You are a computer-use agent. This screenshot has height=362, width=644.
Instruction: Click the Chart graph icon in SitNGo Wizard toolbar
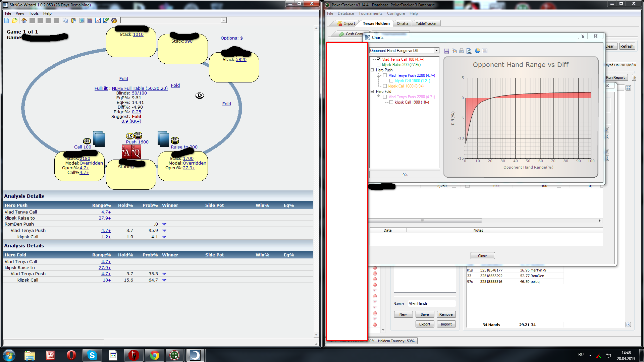click(98, 20)
